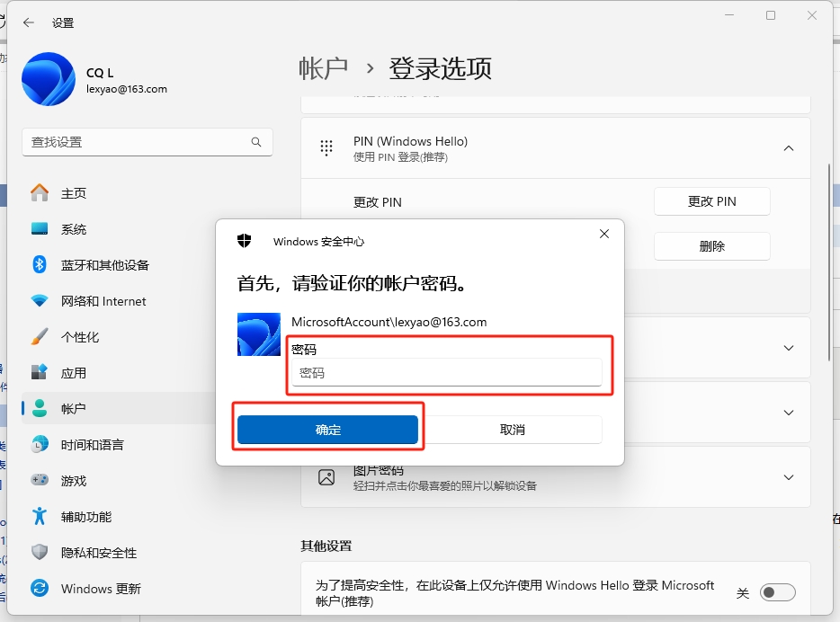The height and width of the screenshot is (622, 840).
Task: Open 网络和 Internet settings
Action: pyautogui.click(x=99, y=300)
